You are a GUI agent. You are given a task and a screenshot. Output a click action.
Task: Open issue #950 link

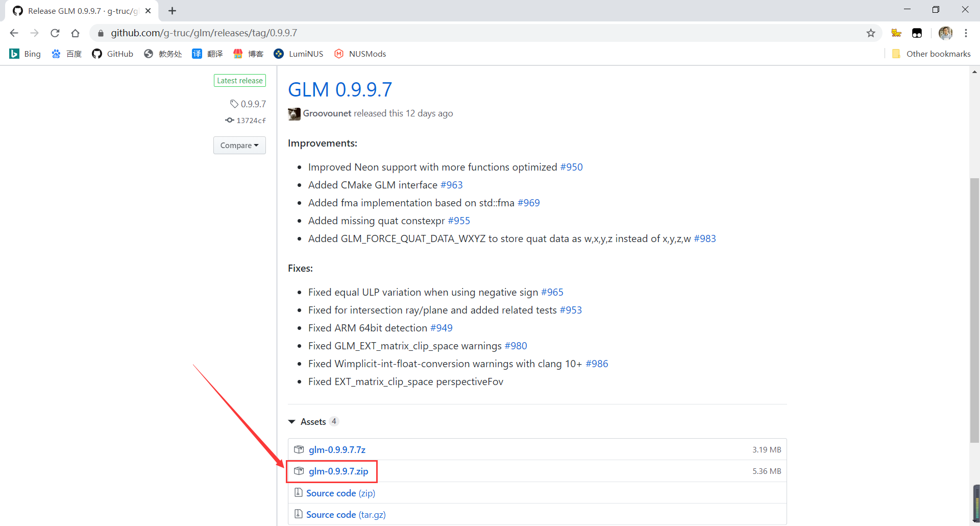(x=571, y=166)
